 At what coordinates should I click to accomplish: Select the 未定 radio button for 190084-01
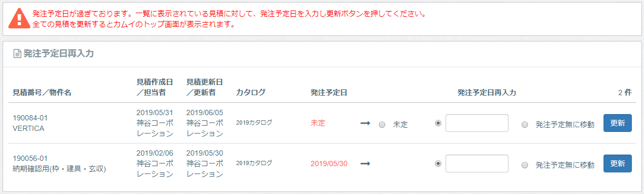pos(382,125)
